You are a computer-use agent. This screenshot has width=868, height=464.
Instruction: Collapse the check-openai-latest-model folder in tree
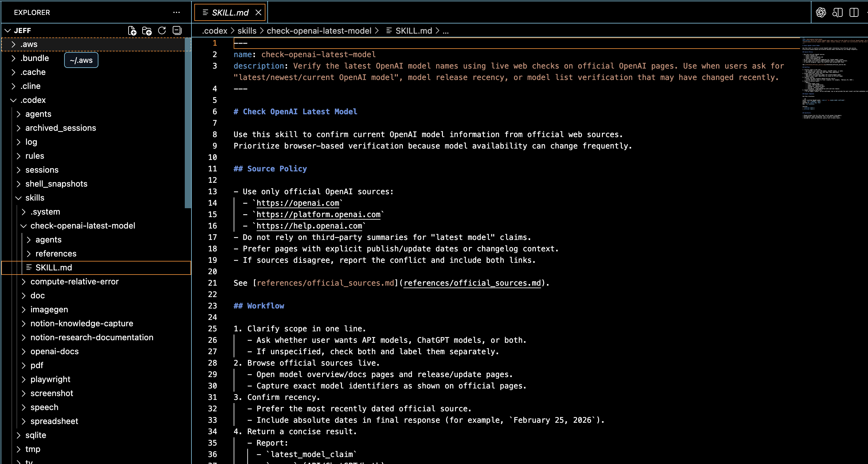pyautogui.click(x=97, y=226)
